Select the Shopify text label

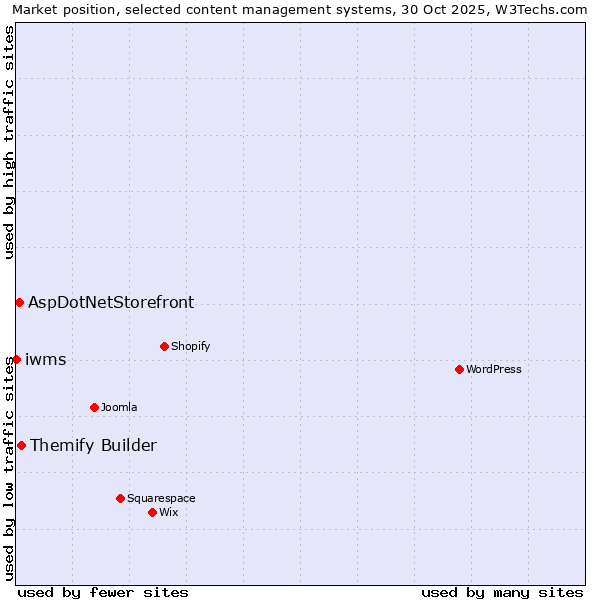(190, 346)
